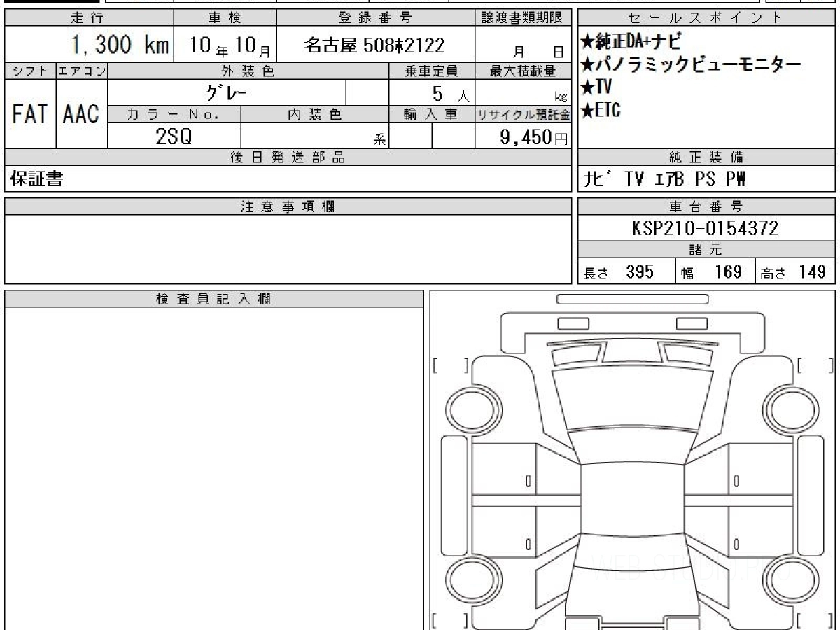The image size is (840, 630).
Task: Click the 諸元 header
Action: 706,251
